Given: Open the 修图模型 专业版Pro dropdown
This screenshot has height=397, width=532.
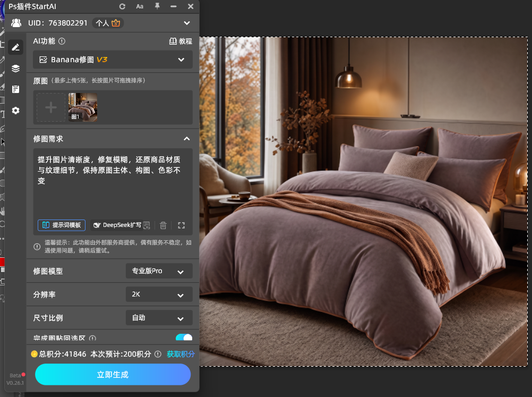Looking at the screenshot, I should (159, 271).
